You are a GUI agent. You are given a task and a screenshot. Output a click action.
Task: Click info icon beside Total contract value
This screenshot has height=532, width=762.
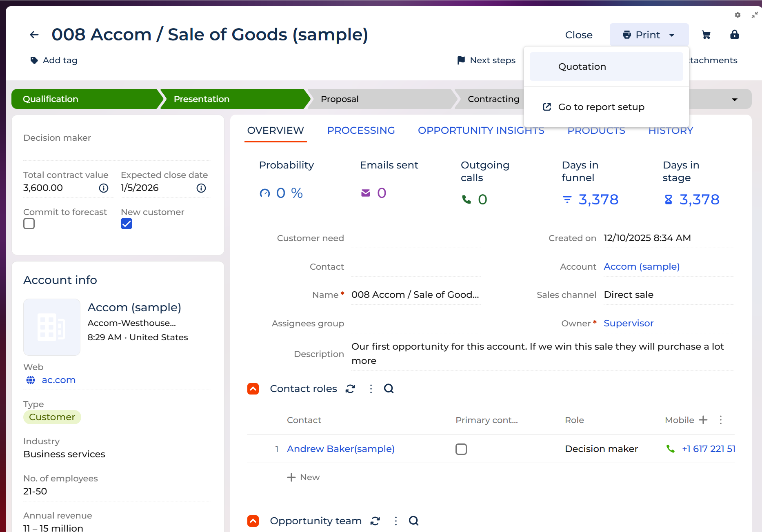point(104,188)
